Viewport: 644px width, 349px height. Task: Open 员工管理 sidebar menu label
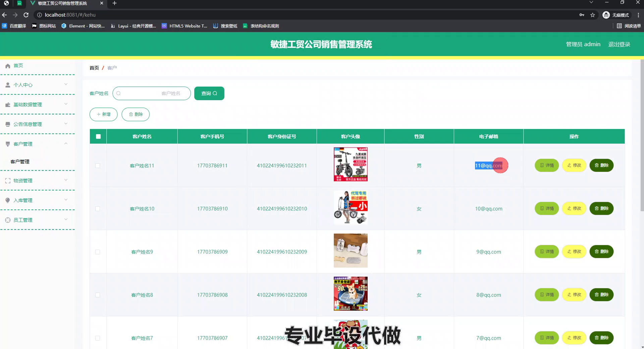[23, 220]
